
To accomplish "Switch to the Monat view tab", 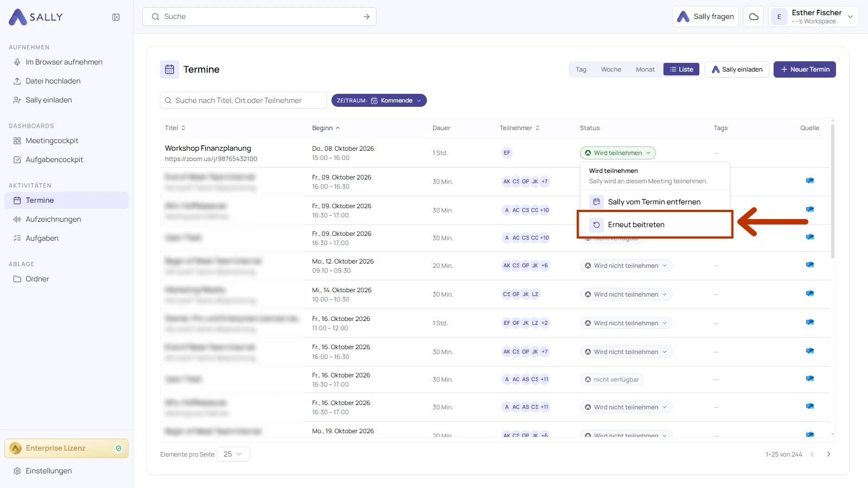I will click(x=645, y=69).
